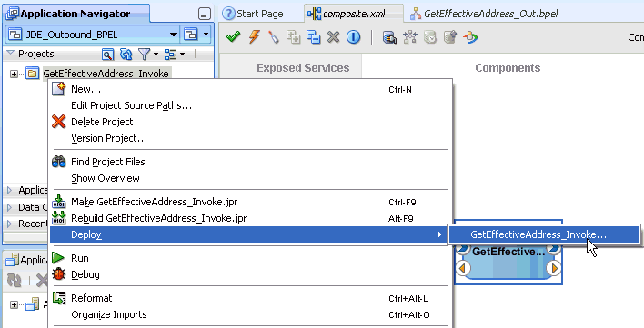644x328 pixels.
Task: Click the lightning bolt icon in composite toolbar
Action: click(254, 37)
